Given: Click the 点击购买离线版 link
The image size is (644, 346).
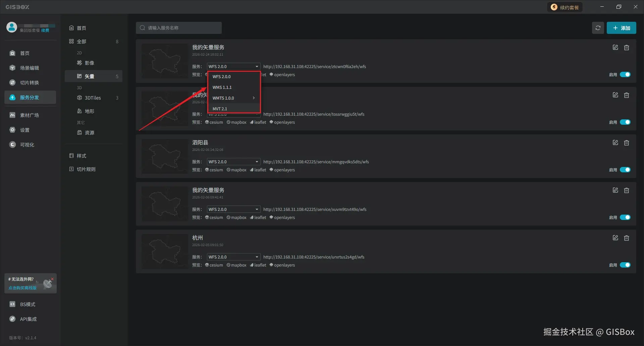Looking at the screenshot, I should pyautogui.click(x=22, y=288).
